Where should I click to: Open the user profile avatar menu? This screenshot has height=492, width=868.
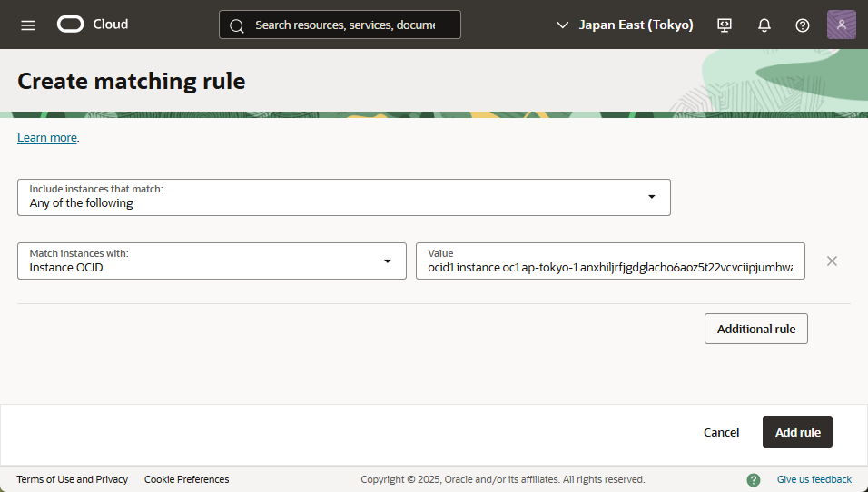click(841, 25)
